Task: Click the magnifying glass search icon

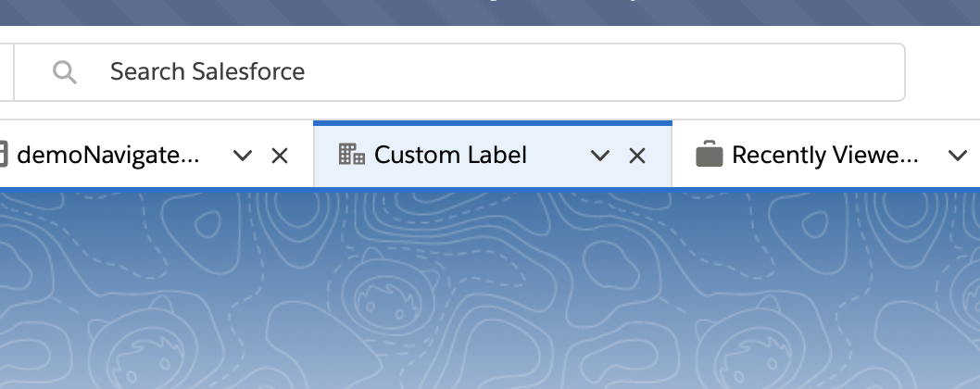Action: (64, 72)
